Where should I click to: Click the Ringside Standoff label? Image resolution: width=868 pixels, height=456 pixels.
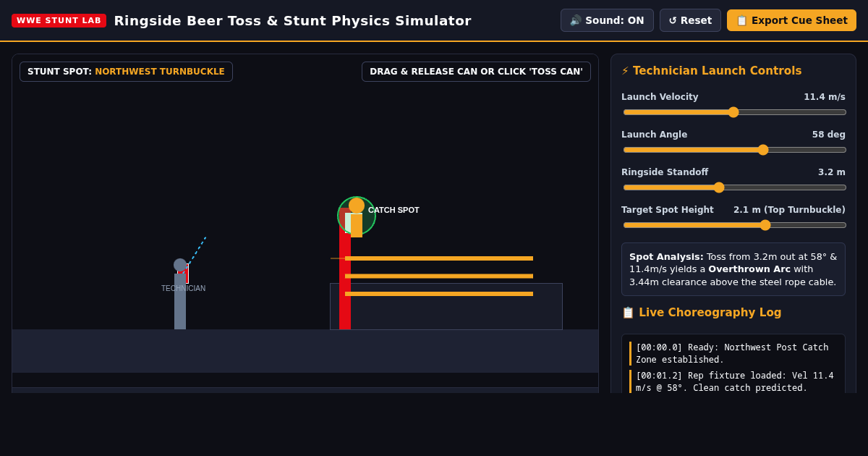(x=665, y=172)
